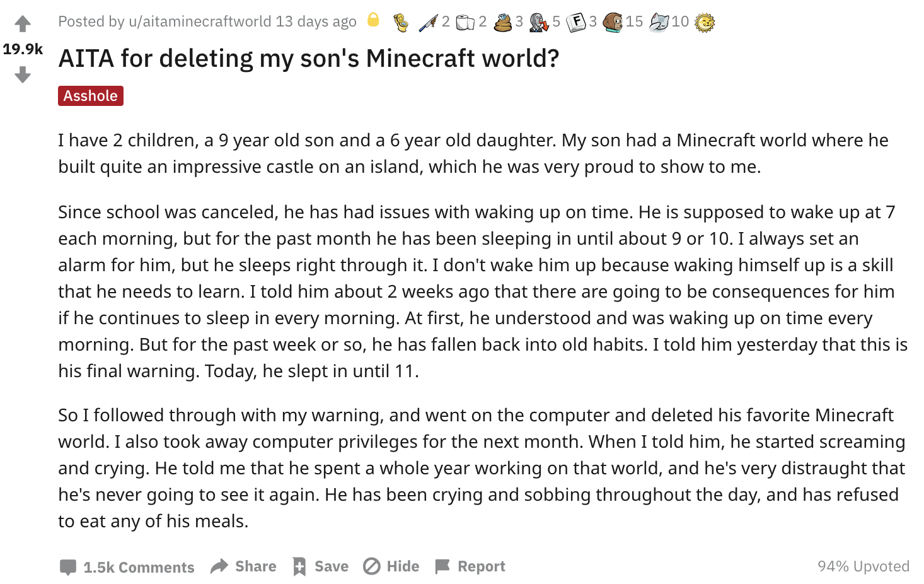This screenshot has width=924, height=584.
Task: Click the man with red arrow award
Action: click(x=539, y=23)
